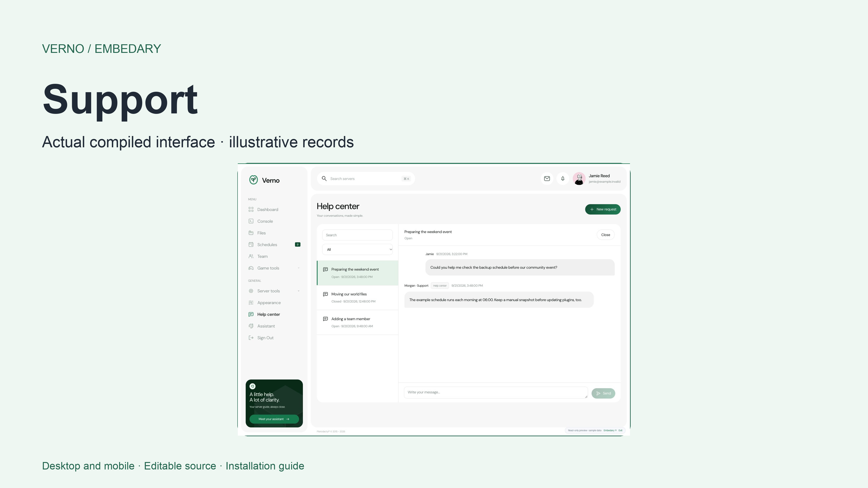Screen dimensions: 868x488
Task: Expand the Server tools submenu chevron
Action: point(299,291)
